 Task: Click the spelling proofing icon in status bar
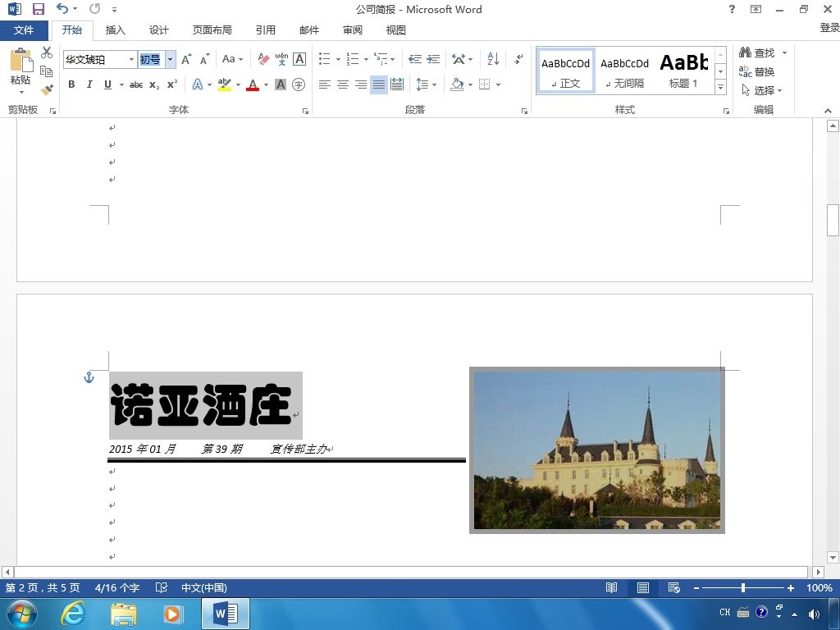pos(162,587)
